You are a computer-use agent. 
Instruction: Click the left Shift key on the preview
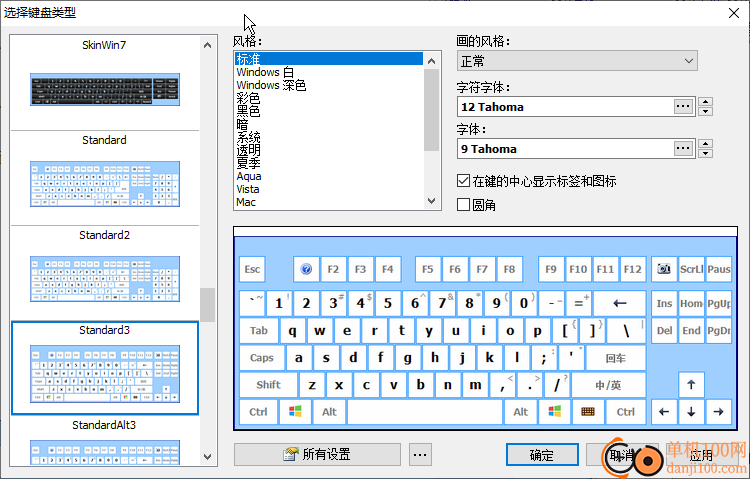point(268,384)
